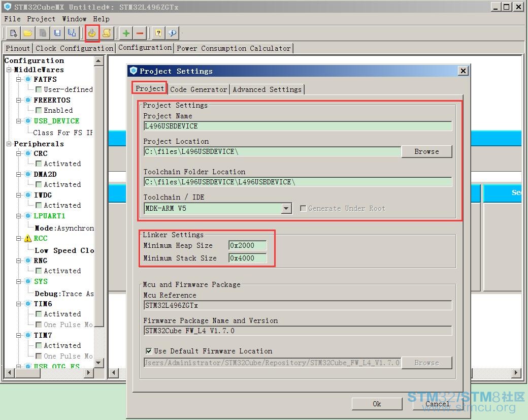Click the Minimum Heap Size field
The height and width of the screenshot is (420, 528).
point(248,245)
